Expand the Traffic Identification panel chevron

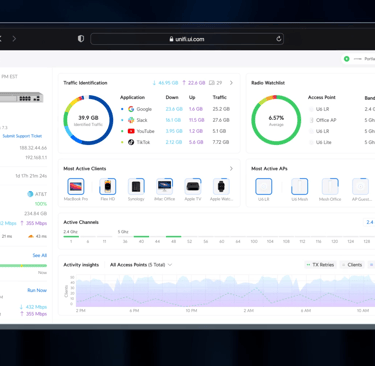point(231,83)
